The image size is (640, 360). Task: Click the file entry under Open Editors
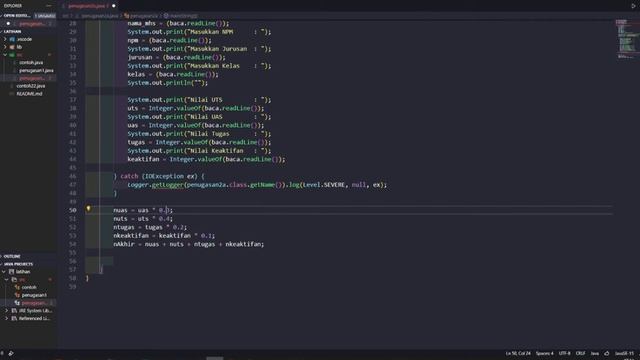pyautogui.click(x=29, y=24)
